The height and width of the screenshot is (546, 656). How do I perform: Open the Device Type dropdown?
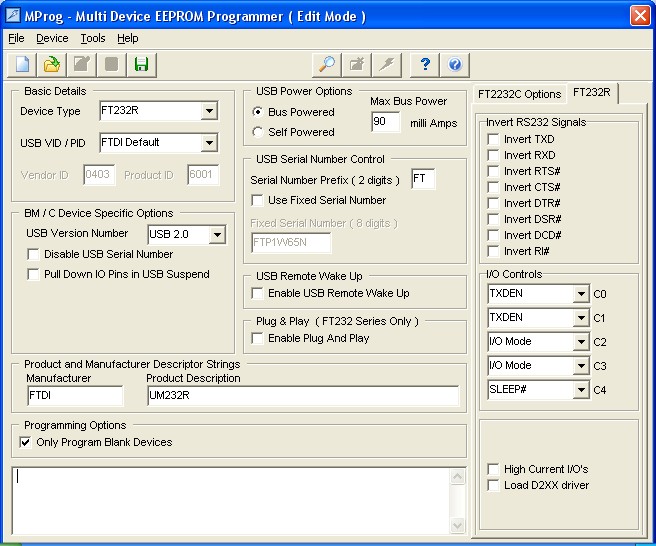point(208,111)
